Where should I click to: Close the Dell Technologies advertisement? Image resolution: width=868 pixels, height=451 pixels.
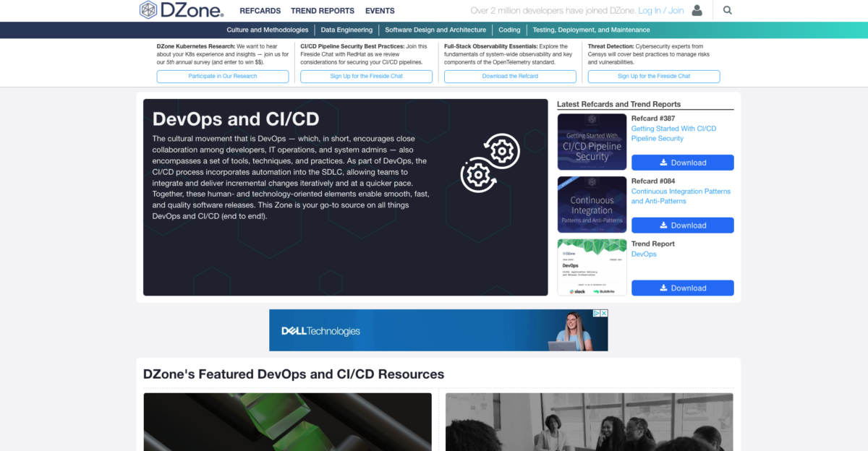604,313
